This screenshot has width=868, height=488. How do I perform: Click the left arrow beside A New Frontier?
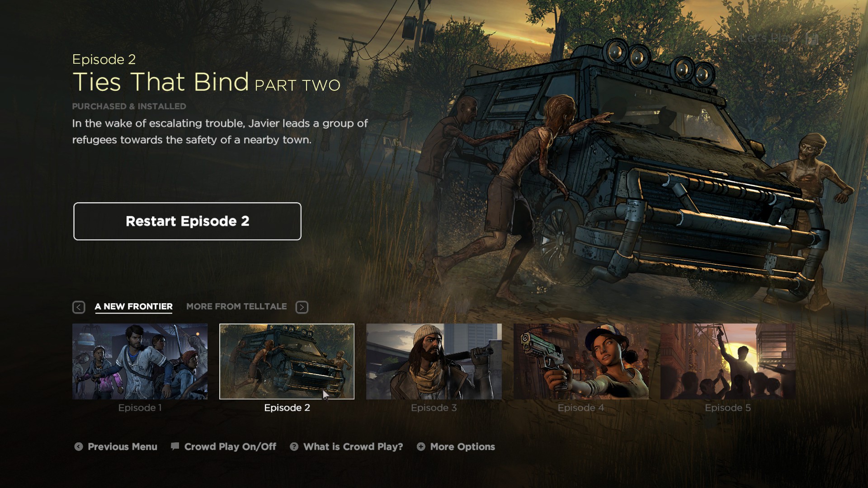coord(79,307)
